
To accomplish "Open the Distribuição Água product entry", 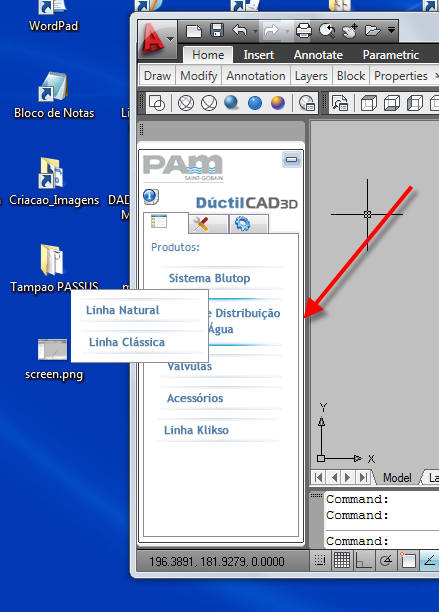I will point(244,321).
